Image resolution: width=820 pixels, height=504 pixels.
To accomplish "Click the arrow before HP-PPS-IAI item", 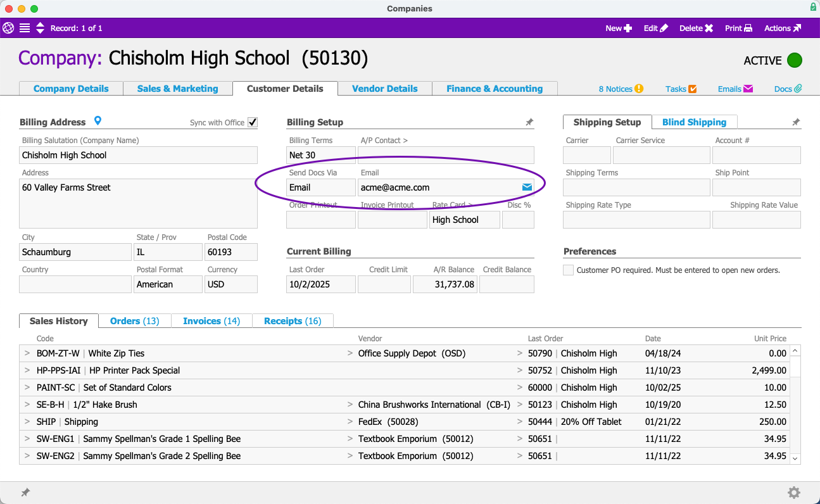I will click(27, 370).
